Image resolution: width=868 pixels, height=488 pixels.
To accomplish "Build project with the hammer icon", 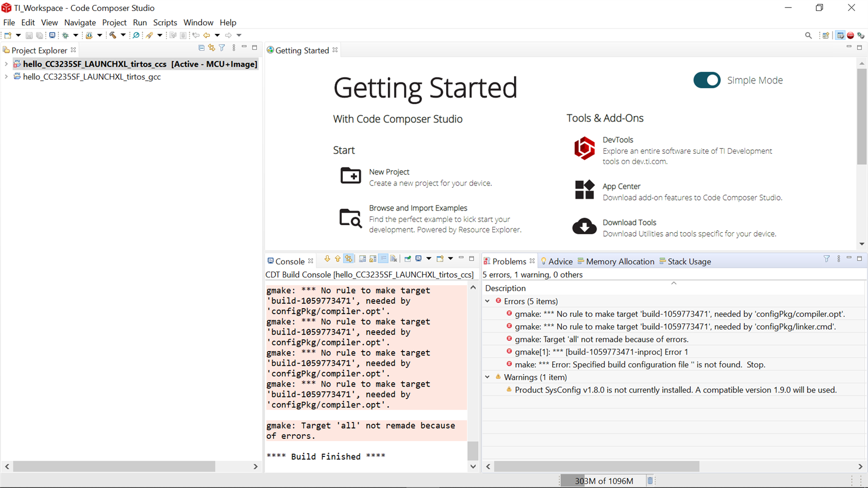I will (x=113, y=35).
